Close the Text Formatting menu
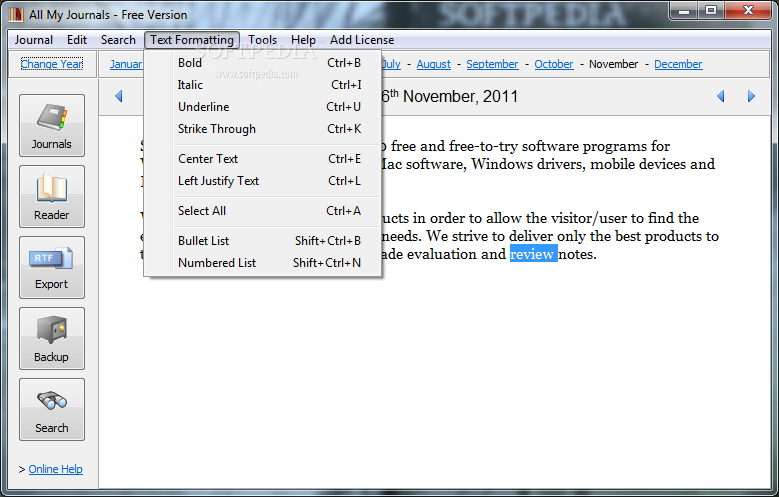Viewport: 779px width, 497px height. coord(192,40)
